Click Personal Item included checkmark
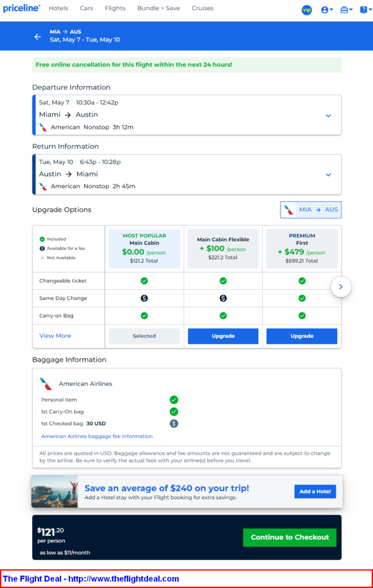Screen dimensions: 373x588 click(174, 400)
